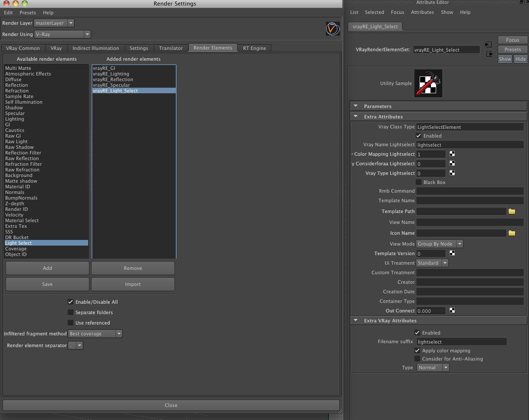Click the Remove button
Viewport: 529px width, 420px height.
tap(133, 268)
